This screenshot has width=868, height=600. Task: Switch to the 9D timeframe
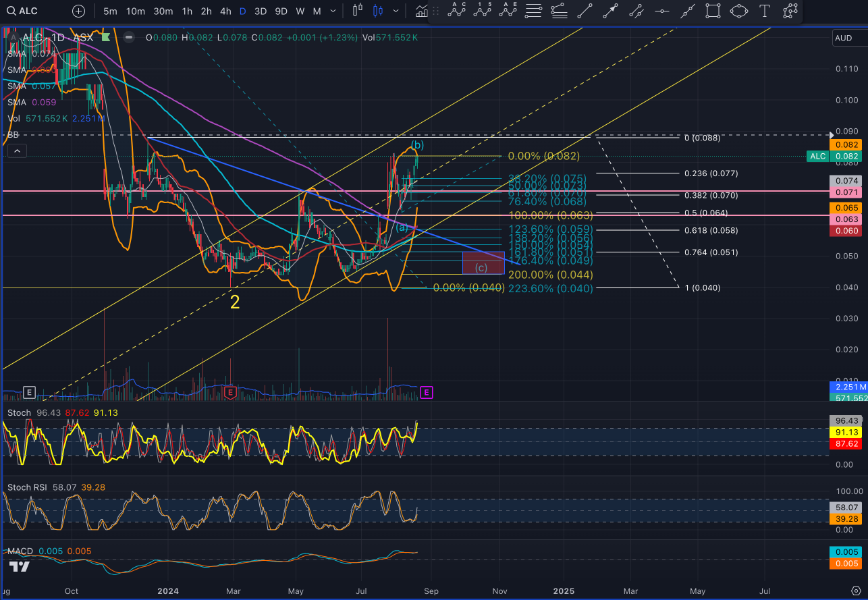(x=281, y=11)
